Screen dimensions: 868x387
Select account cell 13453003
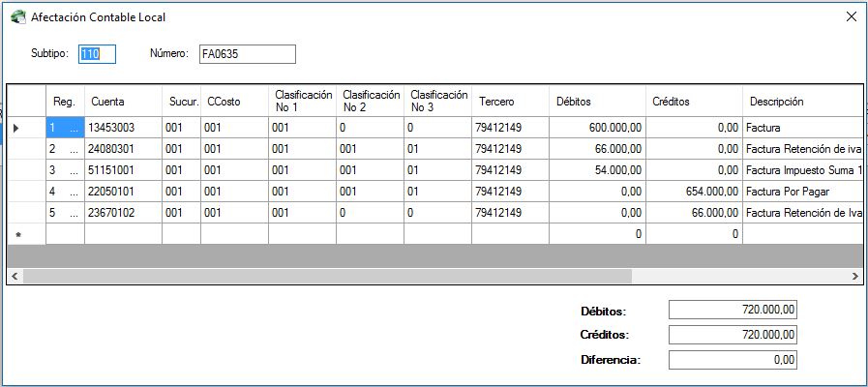tap(124, 128)
